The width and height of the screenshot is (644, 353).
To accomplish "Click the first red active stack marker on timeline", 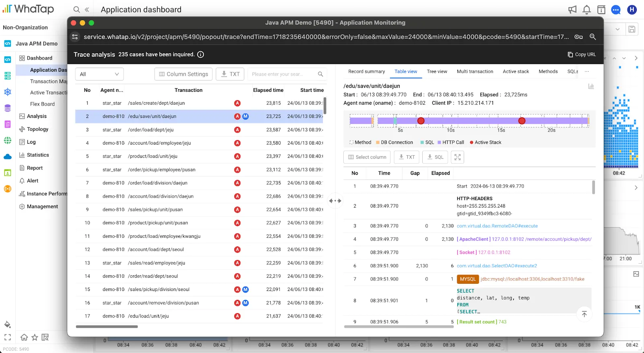I will tap(421, 121).
